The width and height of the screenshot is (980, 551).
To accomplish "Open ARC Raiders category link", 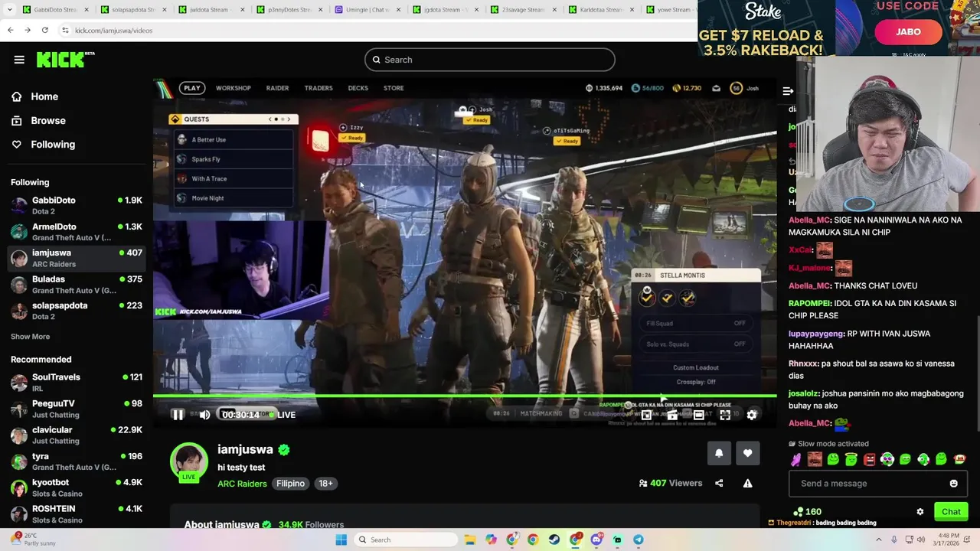I will 242,484.
